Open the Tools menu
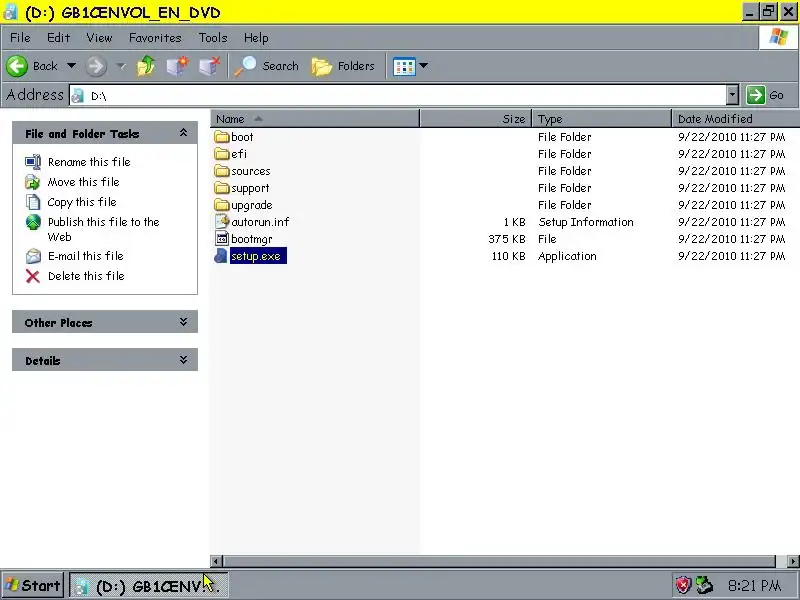The image size is (800, 600). tap(213, 38)
